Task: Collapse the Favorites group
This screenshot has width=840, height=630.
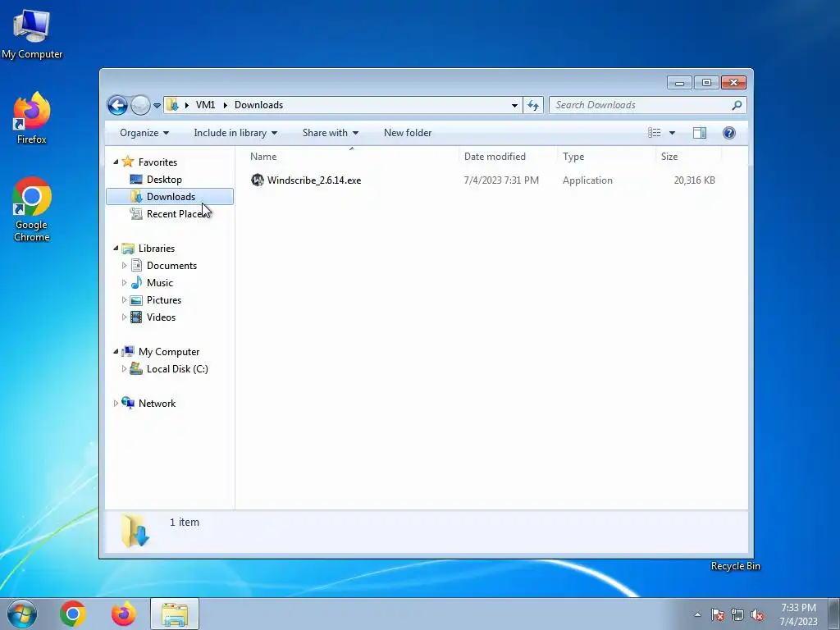Action: (116, 162)
